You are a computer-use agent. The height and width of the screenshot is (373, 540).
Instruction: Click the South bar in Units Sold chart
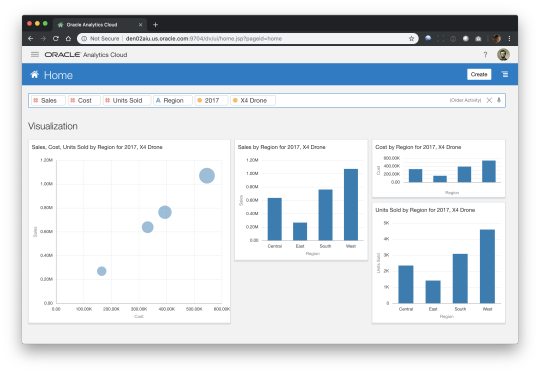click(x=460, y=279)
